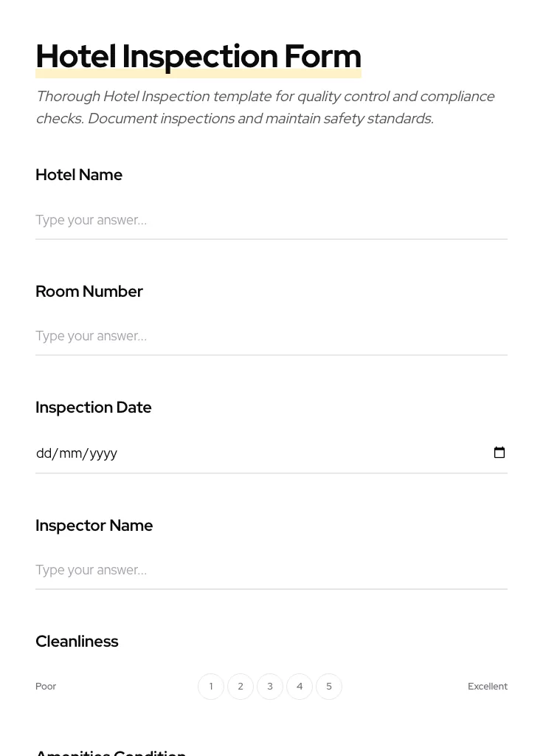Click the form description text

coord(266,107)
